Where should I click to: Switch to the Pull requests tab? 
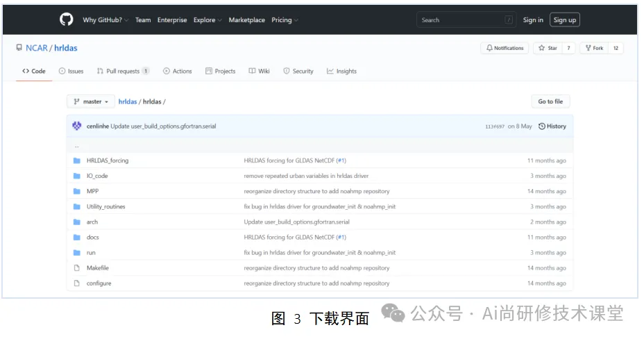point(123,71)
